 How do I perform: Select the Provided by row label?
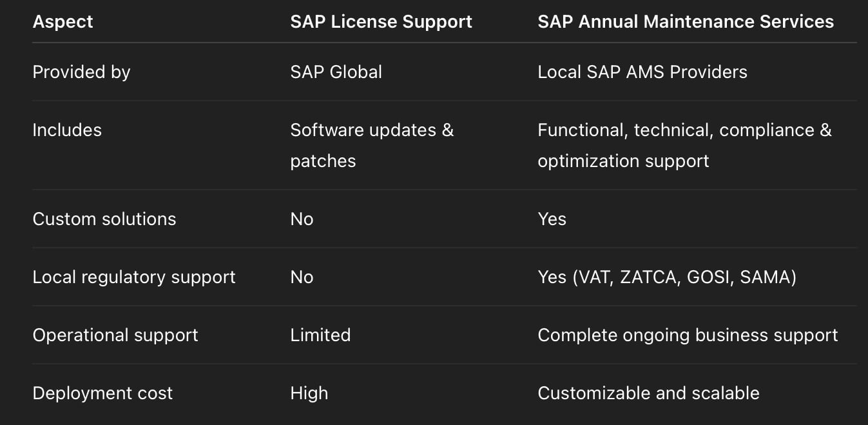tap(81, 72)
